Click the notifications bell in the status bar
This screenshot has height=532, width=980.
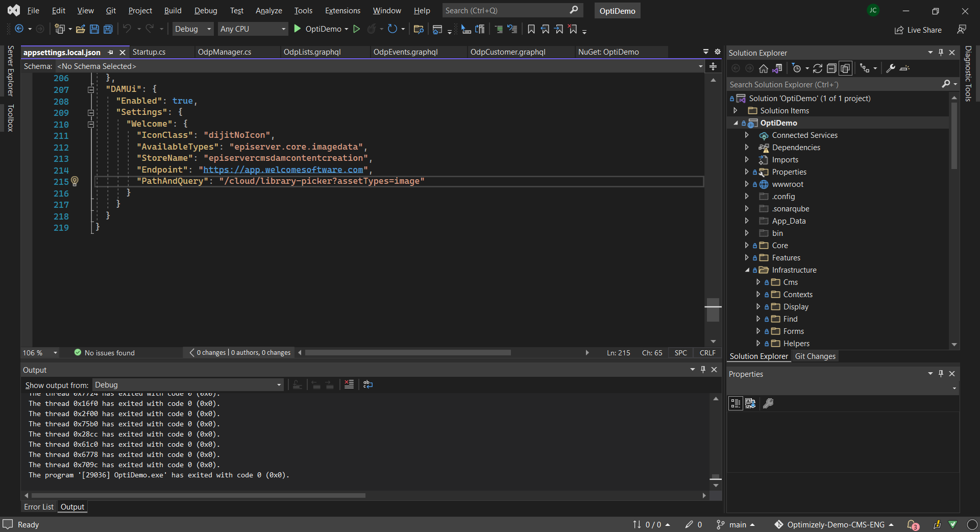(913, 524)
